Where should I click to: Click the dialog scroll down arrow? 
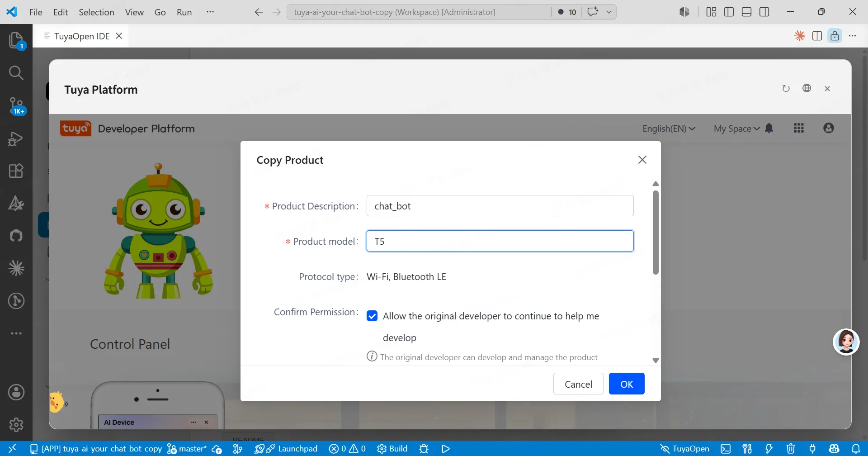point(656,361)
